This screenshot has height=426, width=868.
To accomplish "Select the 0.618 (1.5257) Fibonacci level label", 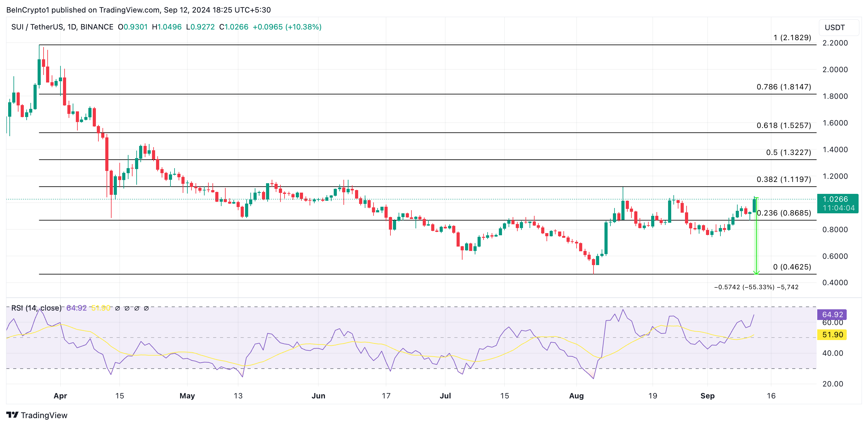I will click(x=783, y=125).
